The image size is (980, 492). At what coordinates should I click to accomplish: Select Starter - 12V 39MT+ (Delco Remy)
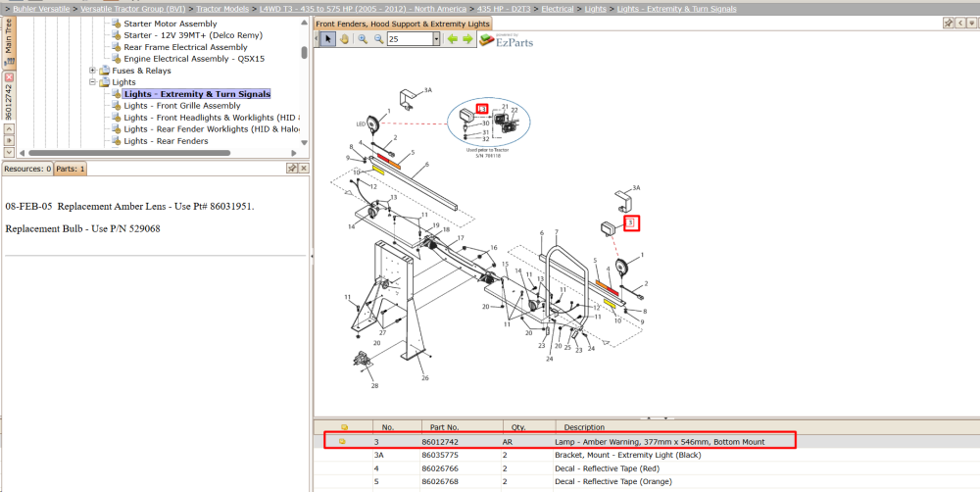pos(193,35)
